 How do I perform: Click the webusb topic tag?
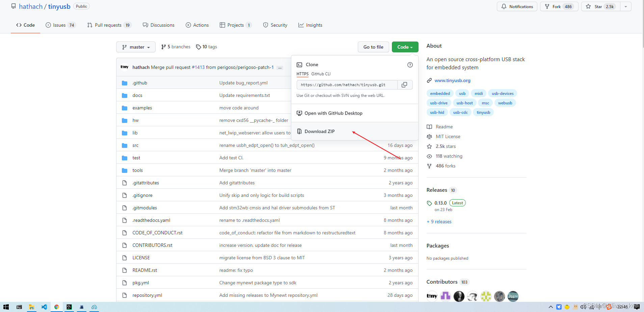505,103
